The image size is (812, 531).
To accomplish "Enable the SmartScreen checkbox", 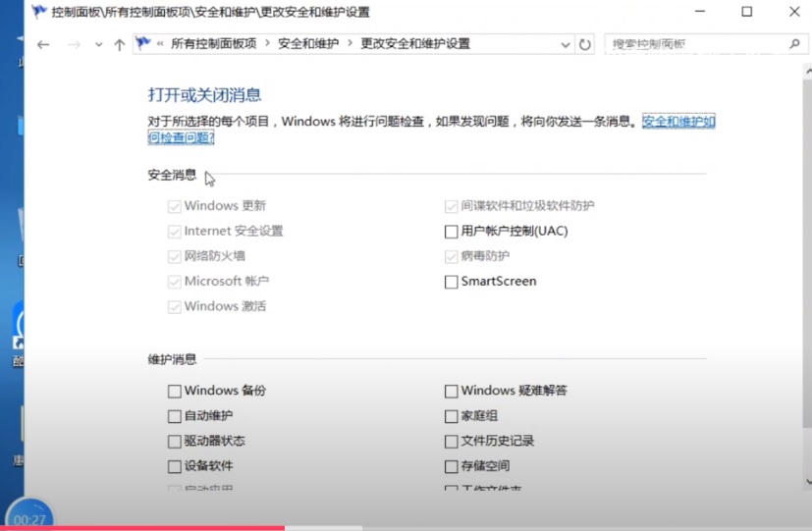I will (x=451, y=282).
